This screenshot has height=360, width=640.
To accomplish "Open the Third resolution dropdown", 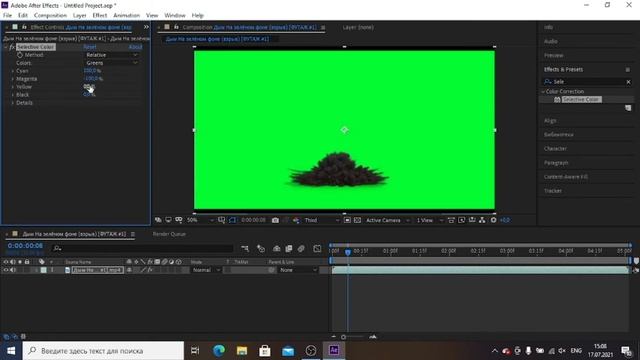I will tap(321, 220).
